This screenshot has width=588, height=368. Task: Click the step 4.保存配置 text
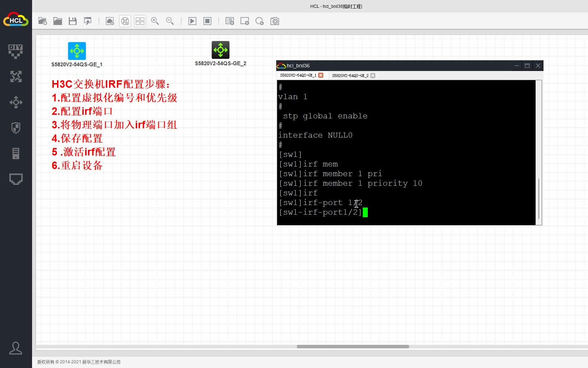click(77, 138)
